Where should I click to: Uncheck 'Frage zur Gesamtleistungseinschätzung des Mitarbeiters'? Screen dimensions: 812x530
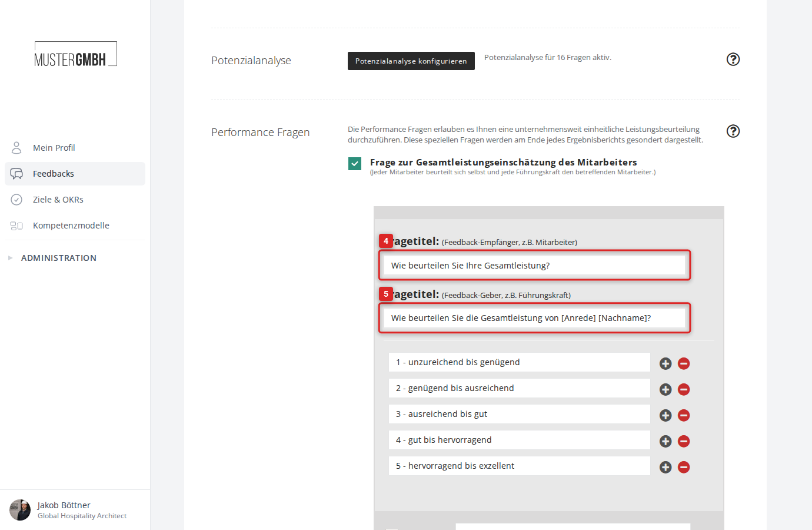click(355, 164)
